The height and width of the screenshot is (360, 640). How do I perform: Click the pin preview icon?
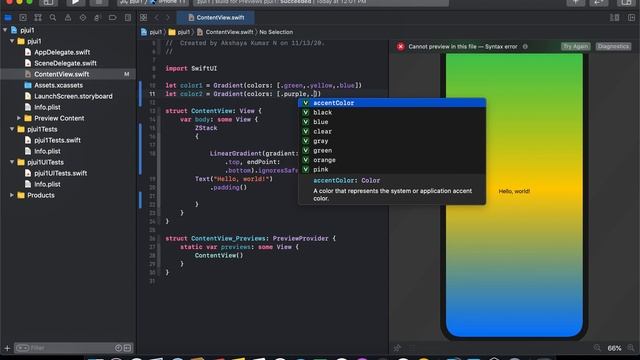coord(397,348)
